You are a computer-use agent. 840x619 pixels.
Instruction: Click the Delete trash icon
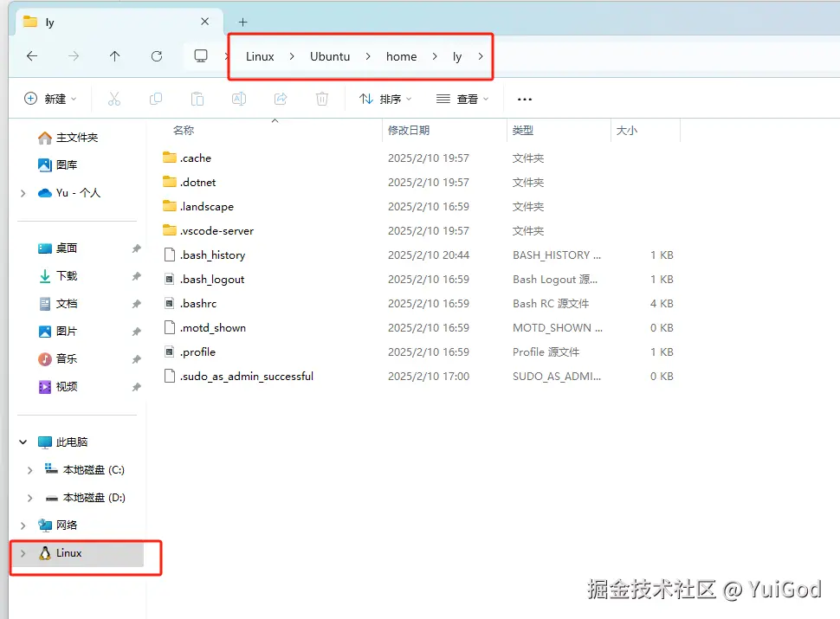(x=322, y=99)
